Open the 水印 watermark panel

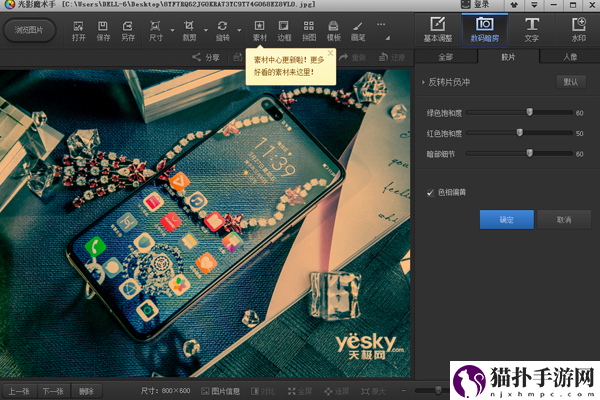(579, 30)
